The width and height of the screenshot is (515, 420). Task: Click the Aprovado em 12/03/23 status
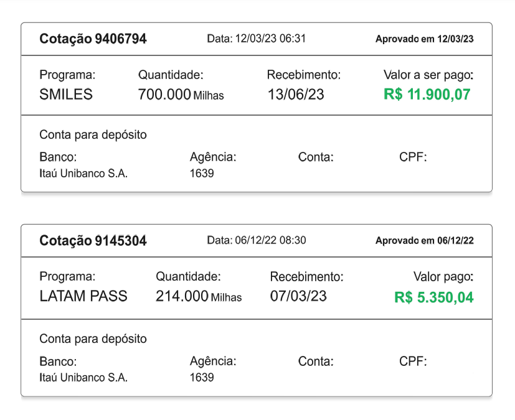(424, 39)
